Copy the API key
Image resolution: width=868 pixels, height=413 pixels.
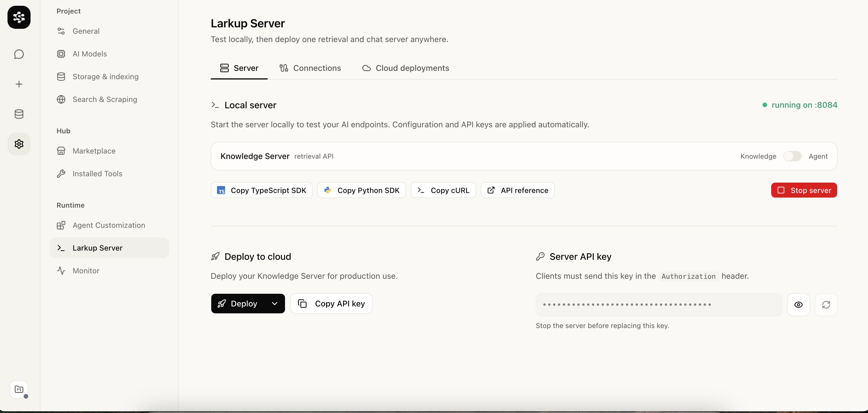[x=331, y=304]
